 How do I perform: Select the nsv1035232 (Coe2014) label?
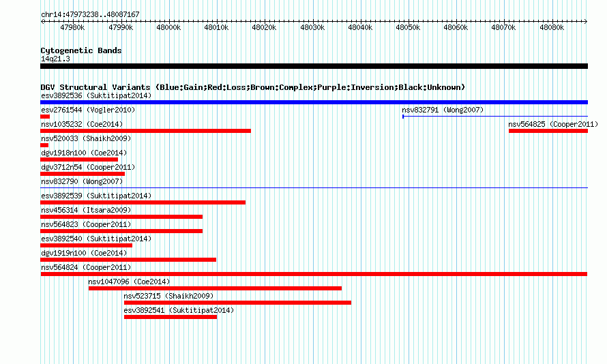[82, 124]
